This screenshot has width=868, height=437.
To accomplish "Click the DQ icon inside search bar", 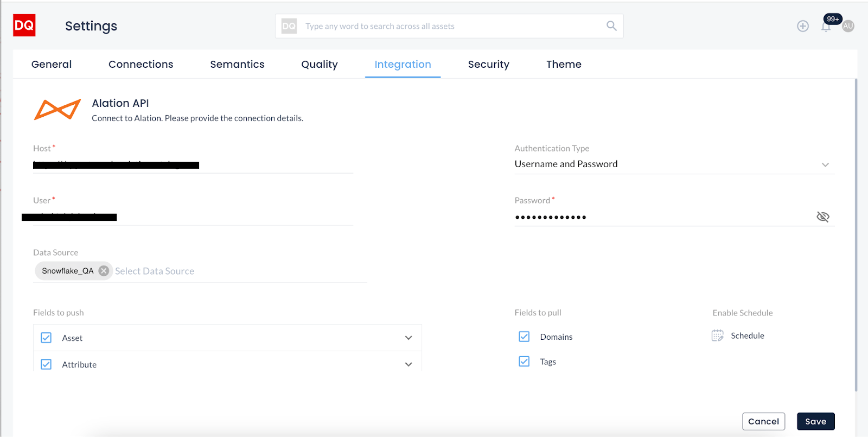I will pyautogui.click(x=289, y=26).
